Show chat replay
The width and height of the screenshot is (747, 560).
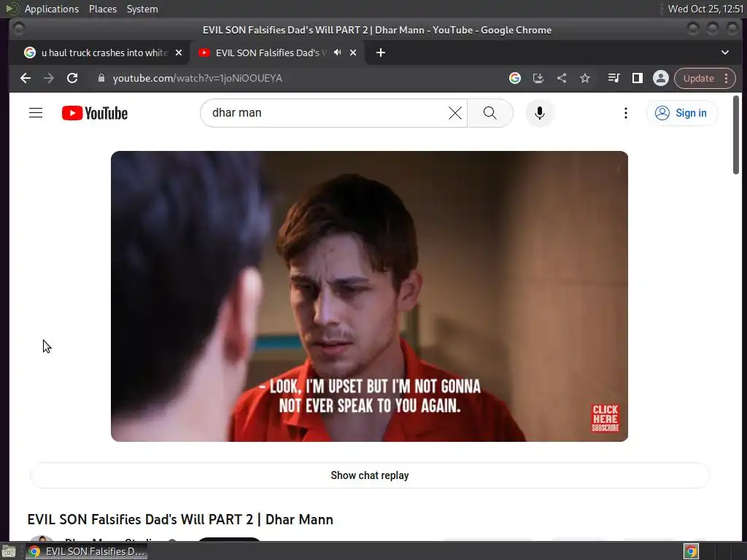click(x=369, y=475)
